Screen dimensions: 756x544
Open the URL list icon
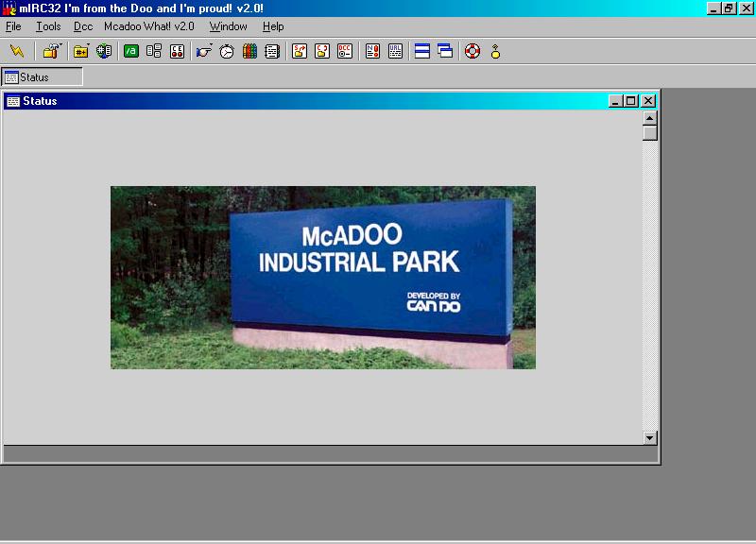click(x=395, y=51)
